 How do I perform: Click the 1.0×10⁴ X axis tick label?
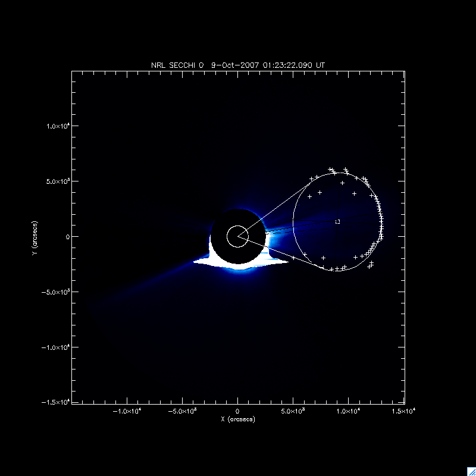point(349,411)
